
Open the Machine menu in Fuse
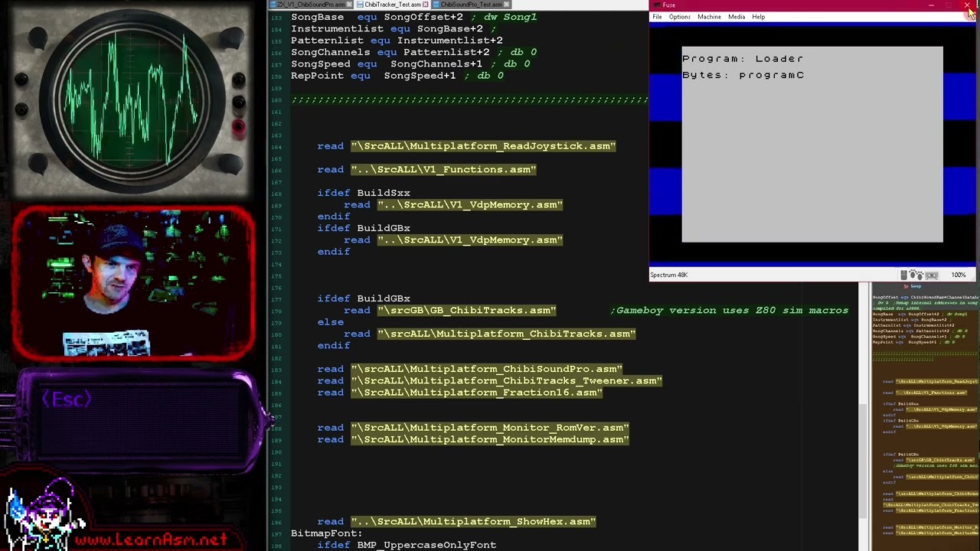coord(709,17)
